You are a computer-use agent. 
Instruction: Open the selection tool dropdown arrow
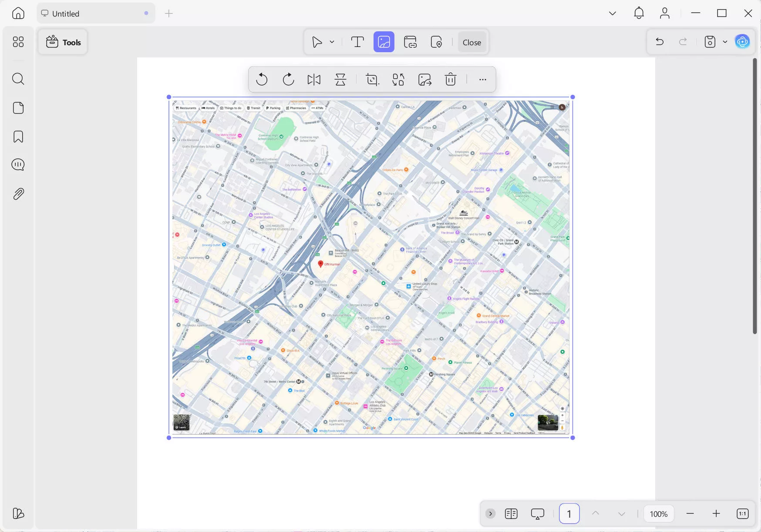[331, 42]
